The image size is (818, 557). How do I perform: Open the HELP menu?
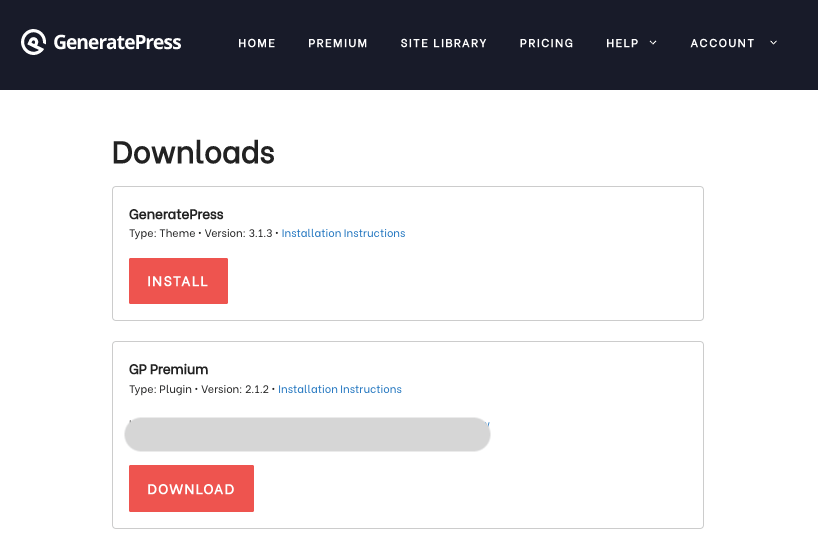click(x=622, y=43)
